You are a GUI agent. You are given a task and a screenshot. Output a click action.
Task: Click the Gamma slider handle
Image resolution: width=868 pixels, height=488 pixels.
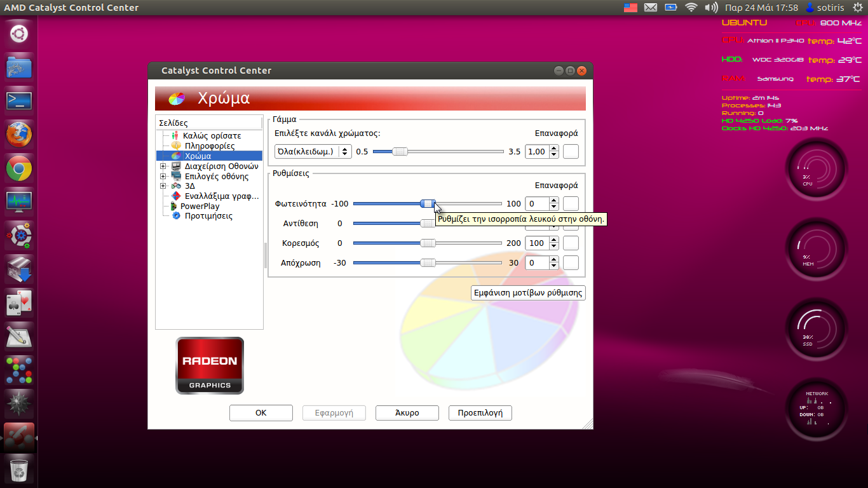(400, 151)
